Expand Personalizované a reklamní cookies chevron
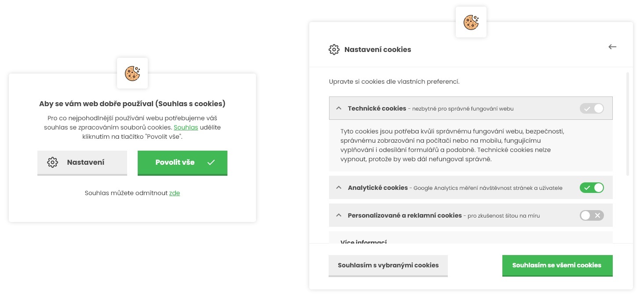Screen dimensions: 644x296 click(339, 215)
